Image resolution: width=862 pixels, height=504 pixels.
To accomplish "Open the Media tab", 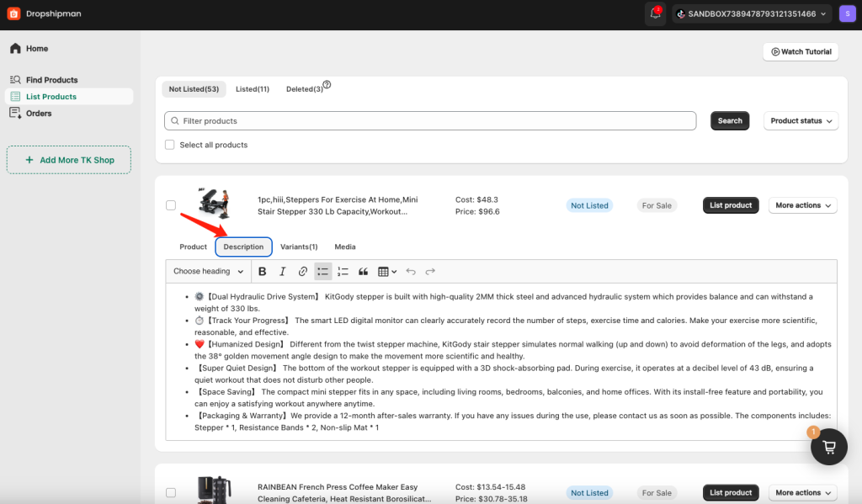I will (345, 247).
